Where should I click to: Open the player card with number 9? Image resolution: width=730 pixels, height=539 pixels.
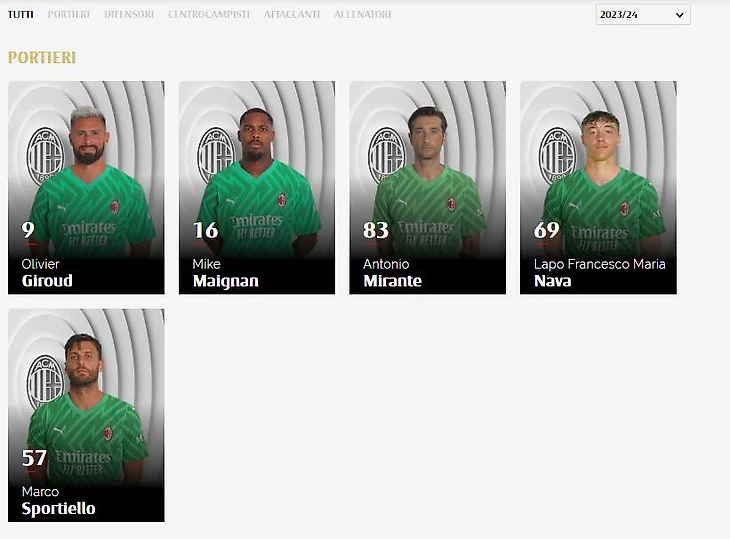coord(86,188)
